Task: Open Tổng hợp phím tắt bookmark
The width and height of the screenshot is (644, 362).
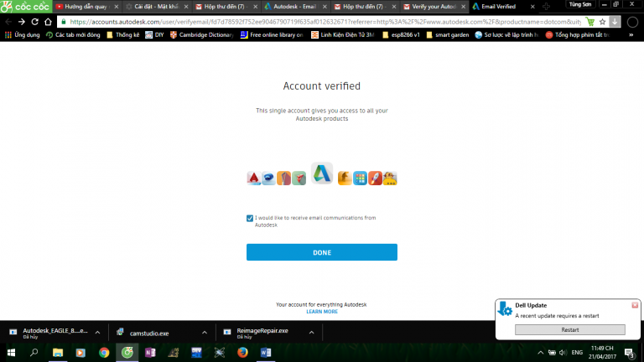Action: (578, 35)
